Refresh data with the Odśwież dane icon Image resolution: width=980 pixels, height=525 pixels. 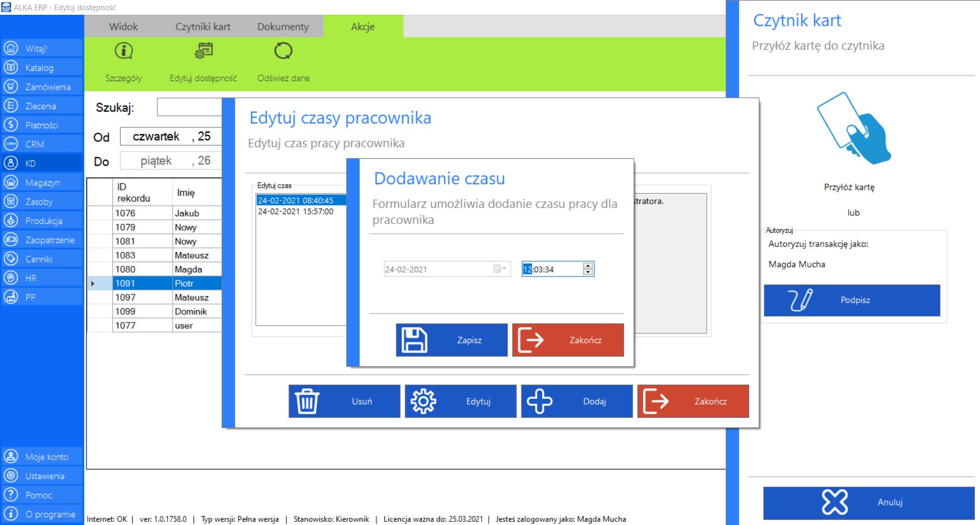pyautogui.click(x=283, y=51)
